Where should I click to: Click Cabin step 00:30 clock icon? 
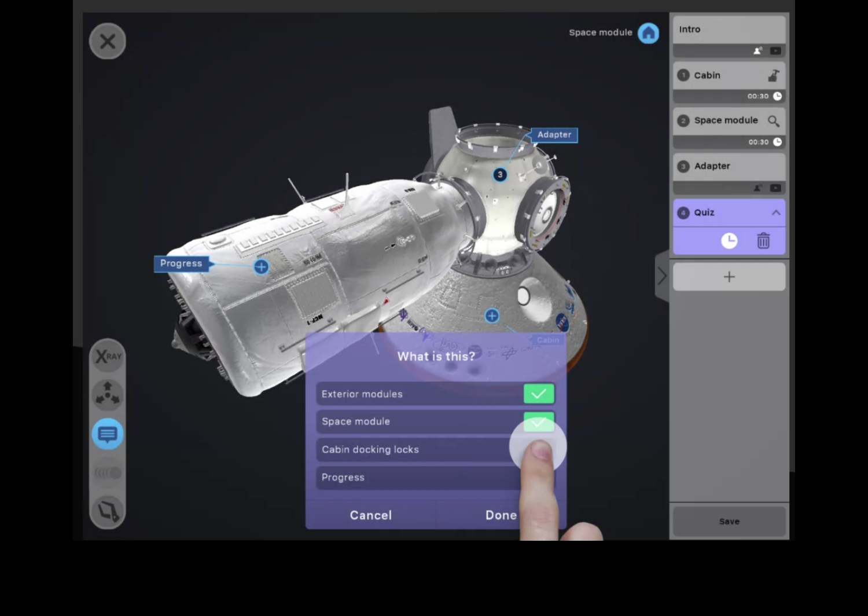(x=778, y=96)
